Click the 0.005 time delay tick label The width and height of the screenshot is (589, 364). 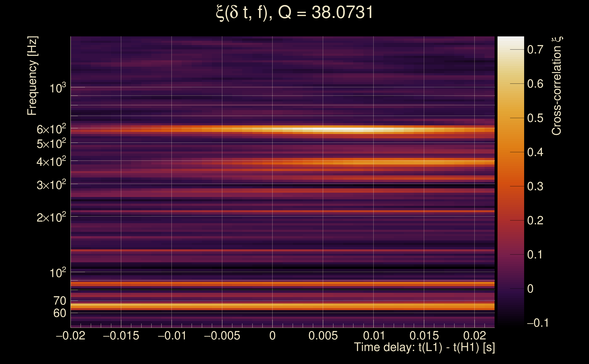click(x=323, y=336)
